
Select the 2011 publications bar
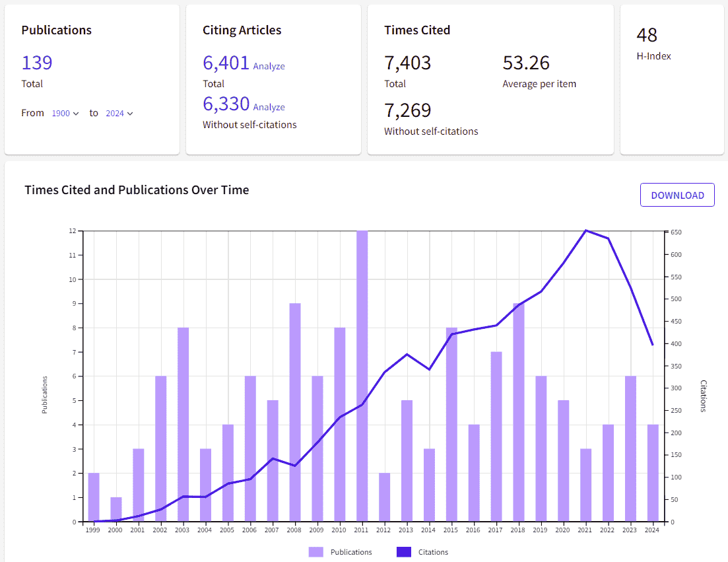click(x=362, y=376)
